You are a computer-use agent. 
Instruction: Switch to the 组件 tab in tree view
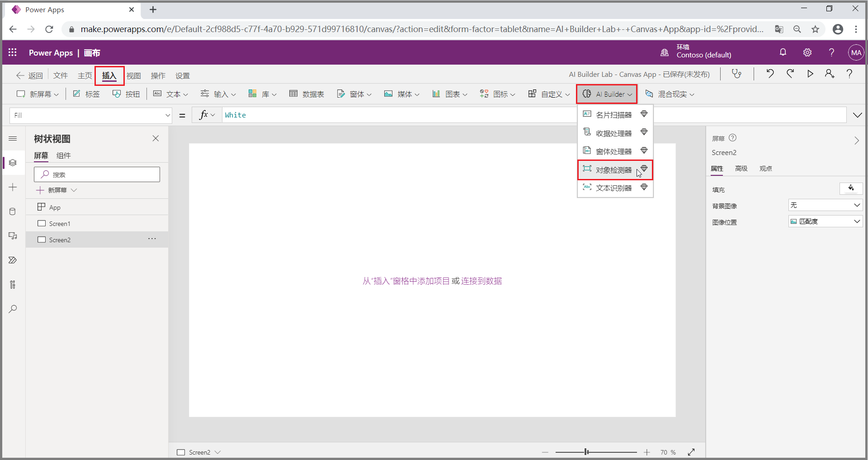coord(63,155)
